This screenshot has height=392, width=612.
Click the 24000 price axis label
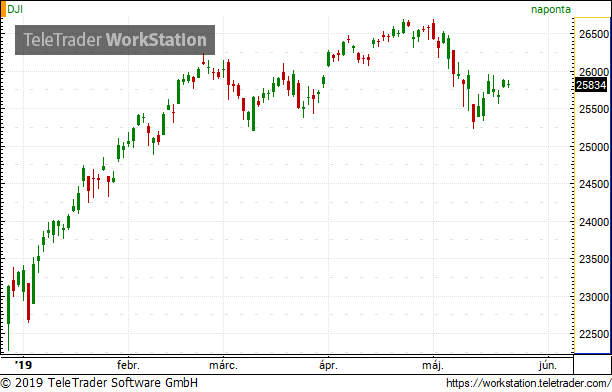coord(594,222)
